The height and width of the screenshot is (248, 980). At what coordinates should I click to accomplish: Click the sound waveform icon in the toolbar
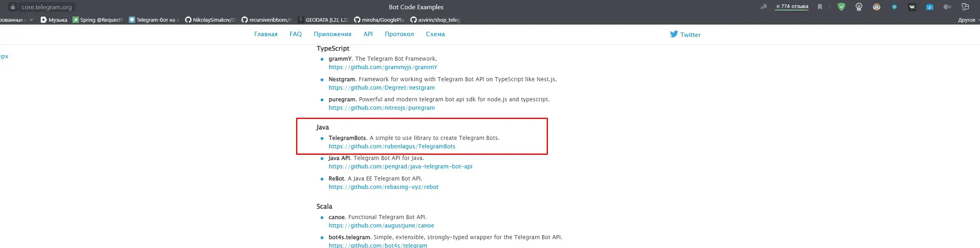coord(947,7)
